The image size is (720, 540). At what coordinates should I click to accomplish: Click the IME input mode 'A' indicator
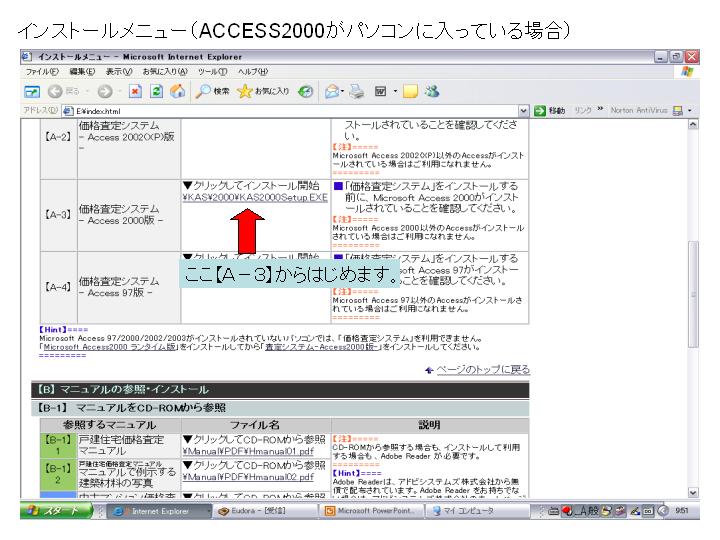click(583, 511)
